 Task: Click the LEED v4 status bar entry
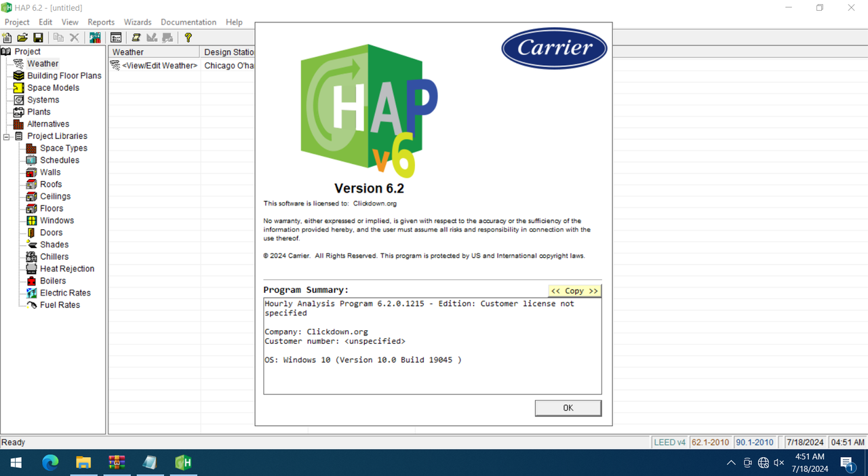coord(669,442)
